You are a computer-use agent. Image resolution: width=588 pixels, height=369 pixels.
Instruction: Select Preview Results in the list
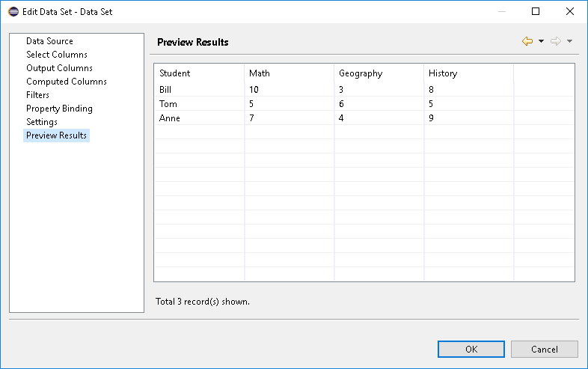tap(56, 135)
